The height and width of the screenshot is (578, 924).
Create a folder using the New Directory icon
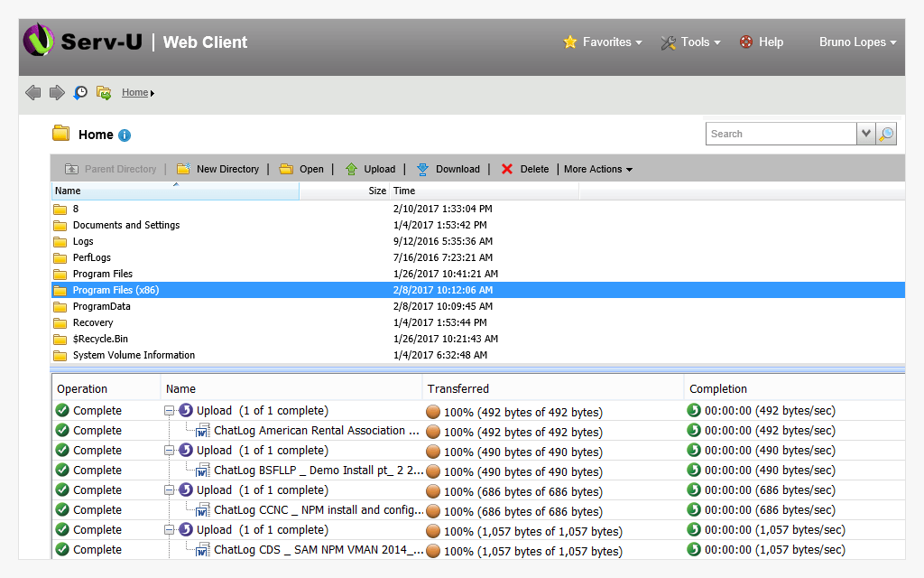click(184, 169)
